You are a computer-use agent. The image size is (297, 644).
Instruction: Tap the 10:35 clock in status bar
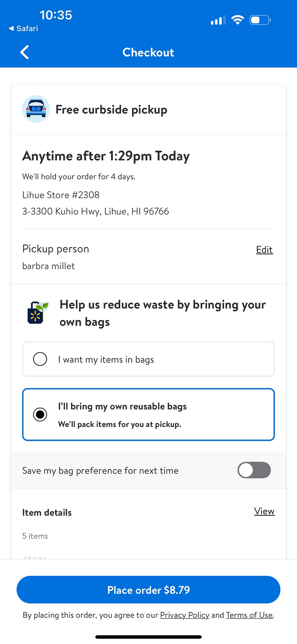[56, 15]
